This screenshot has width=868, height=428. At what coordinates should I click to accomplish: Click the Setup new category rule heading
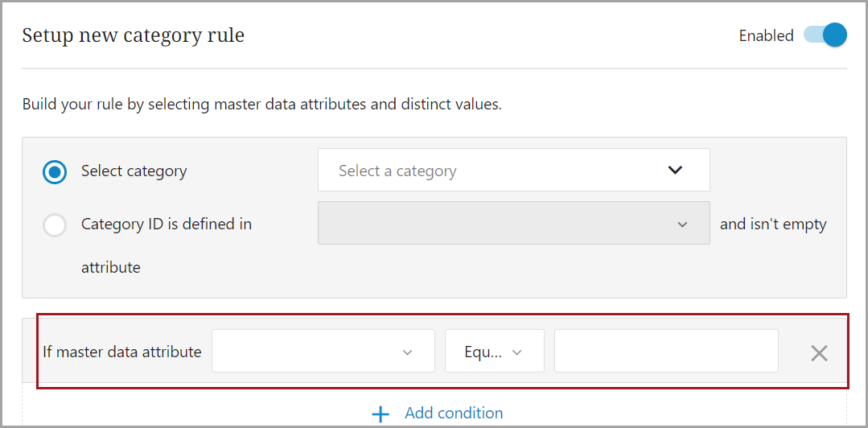click(133, 35)
